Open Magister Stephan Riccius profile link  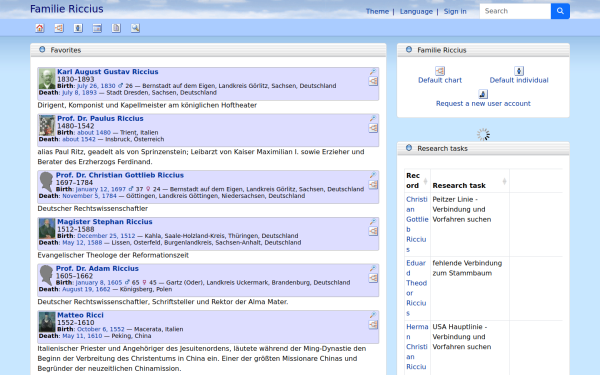[105, 222]
